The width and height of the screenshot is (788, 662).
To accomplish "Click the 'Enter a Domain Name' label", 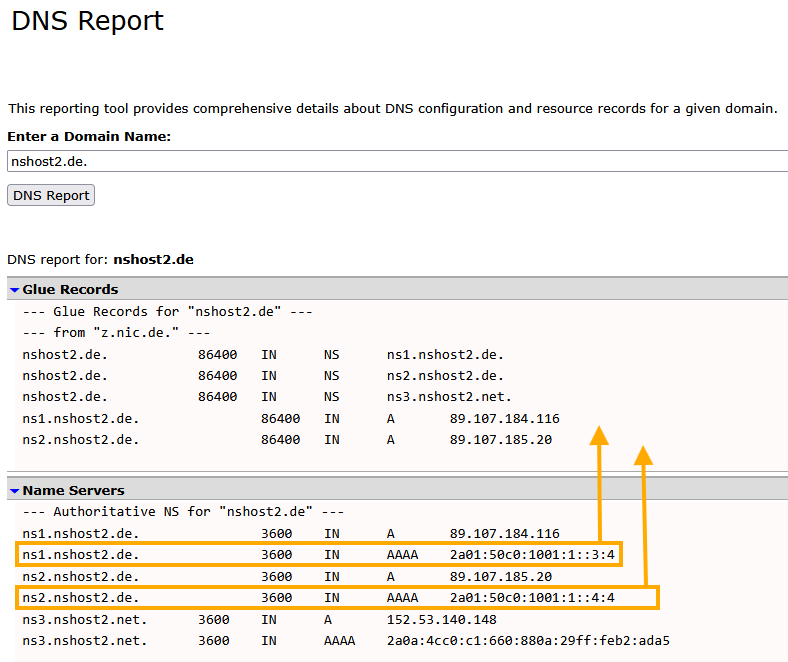I will pyautogui.click(x=89, y=136).
